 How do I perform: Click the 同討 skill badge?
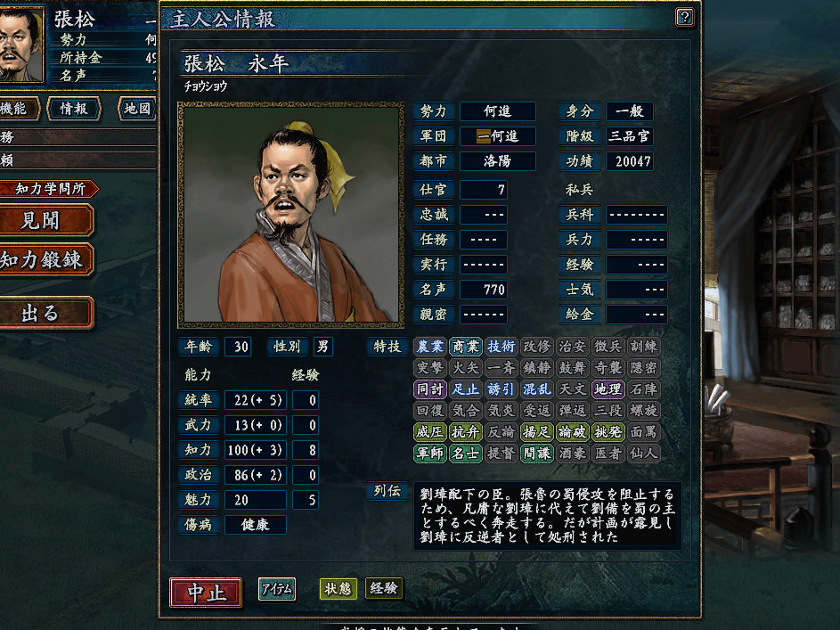tap(430, 389)
